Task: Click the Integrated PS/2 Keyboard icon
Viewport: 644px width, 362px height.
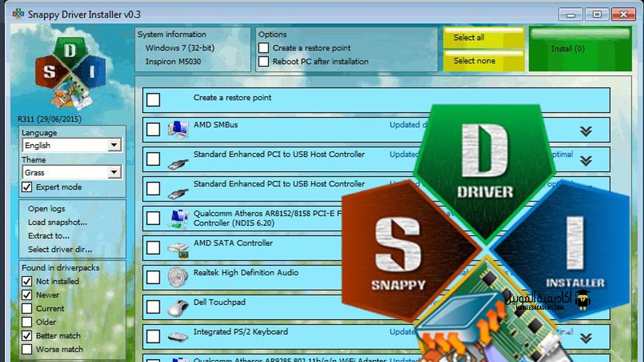Action: coord(178,336)
